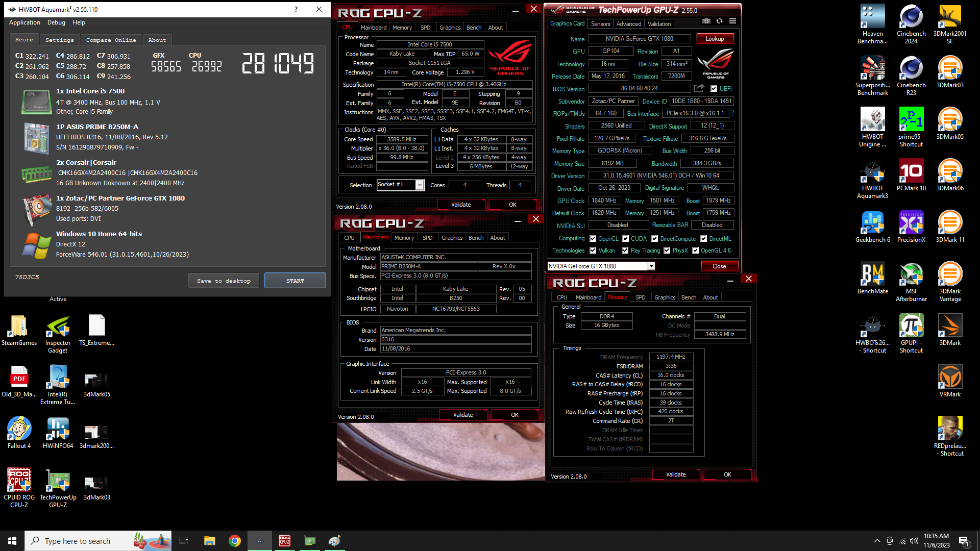Show hidden system tray icons chevron
This screenshot has width=980, height=551.
click(x=877, y=541)
